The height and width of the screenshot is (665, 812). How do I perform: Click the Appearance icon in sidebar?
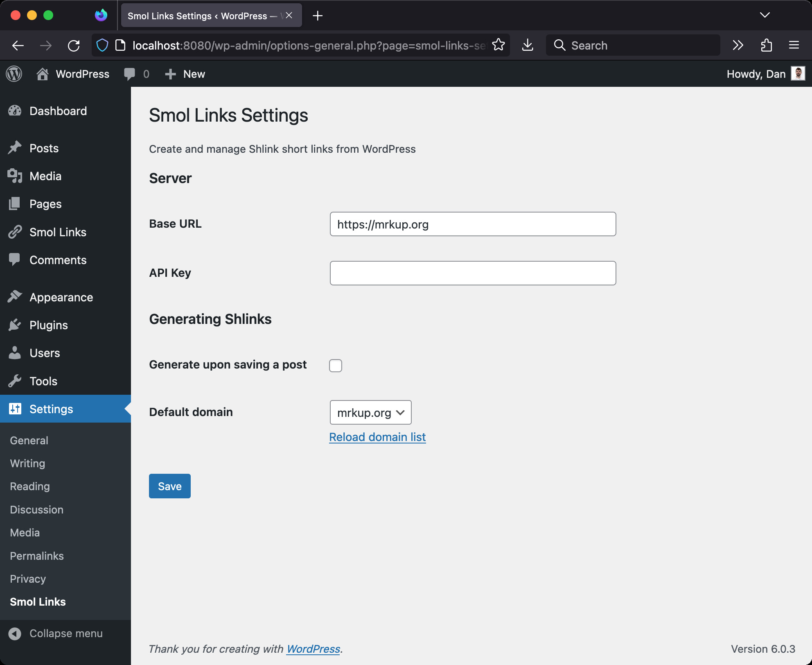(x=14, y=297)
